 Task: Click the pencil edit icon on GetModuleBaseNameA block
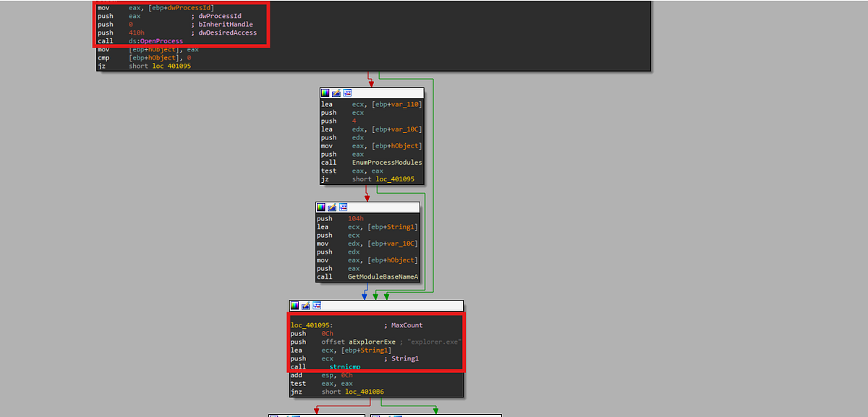332,207
